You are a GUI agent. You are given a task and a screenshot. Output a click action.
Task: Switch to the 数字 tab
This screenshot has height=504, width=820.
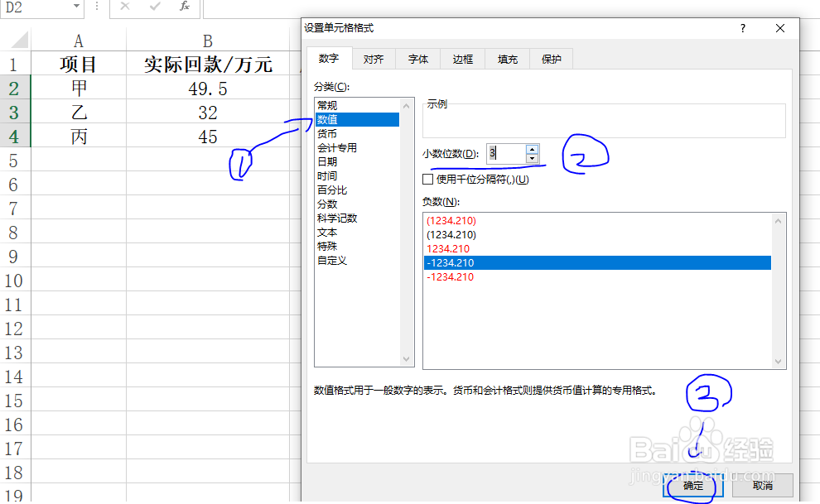coord(329,58)
